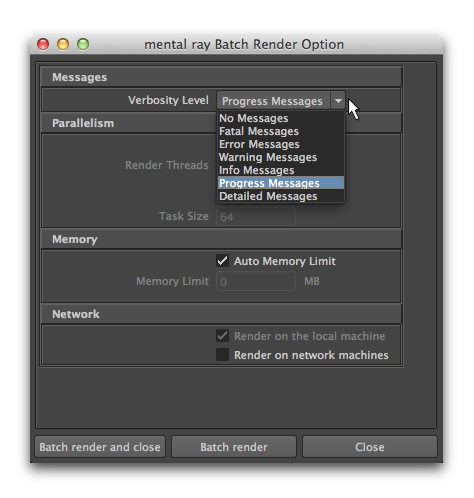Close window with red titlebar button
Image resolution: width=474 pixels, height=498 pixels.
point(43,44)
